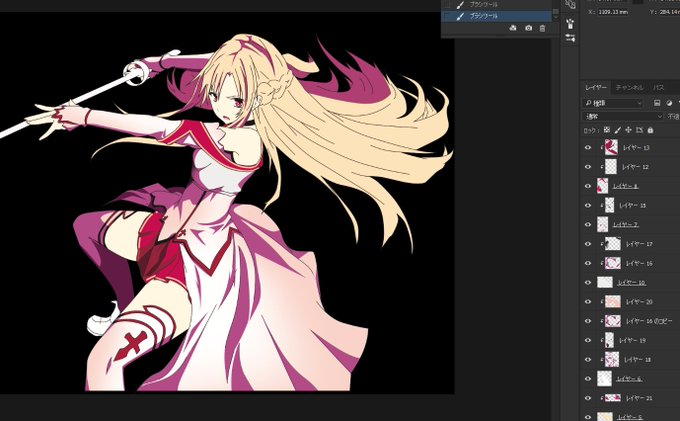680x421 pixels.
Task: Click layer name レイヤー 6
Action: tap(629, 379)
